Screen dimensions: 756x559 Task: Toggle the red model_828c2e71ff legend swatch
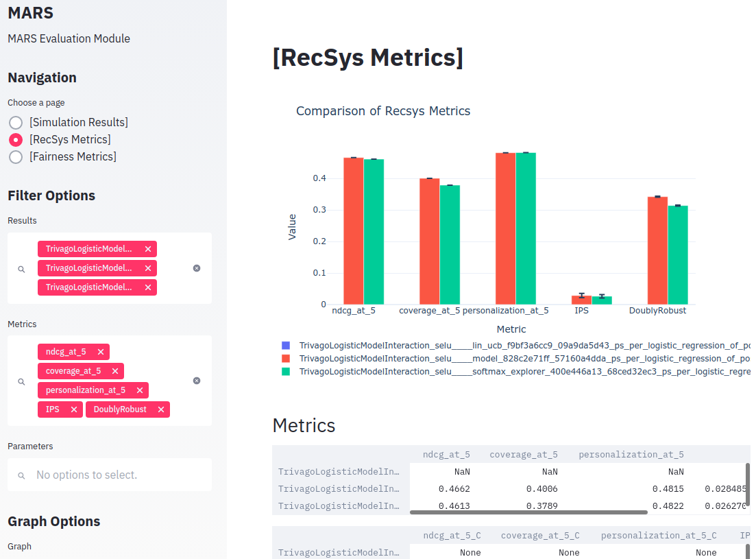click(286, 358)
